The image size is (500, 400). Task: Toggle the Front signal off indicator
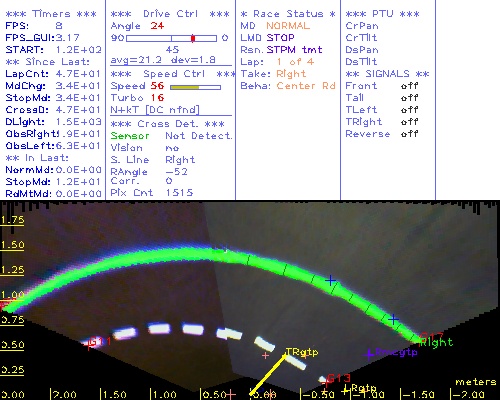point(409,86)
